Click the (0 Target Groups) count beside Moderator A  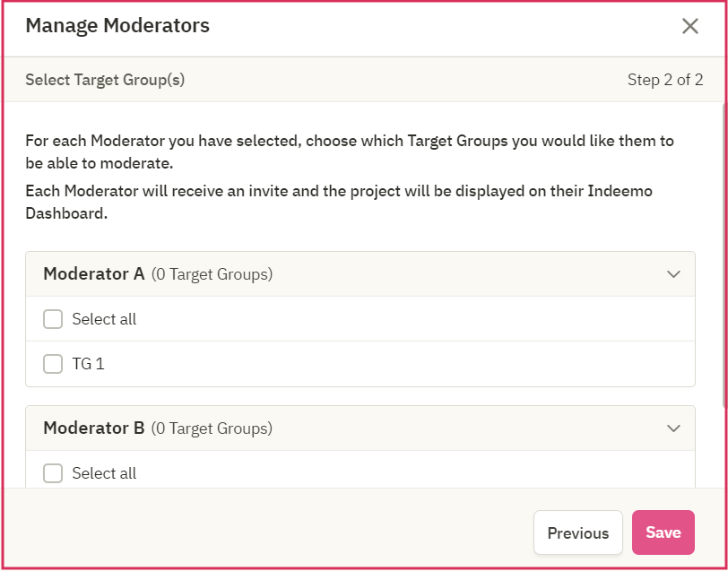(212, 274)
